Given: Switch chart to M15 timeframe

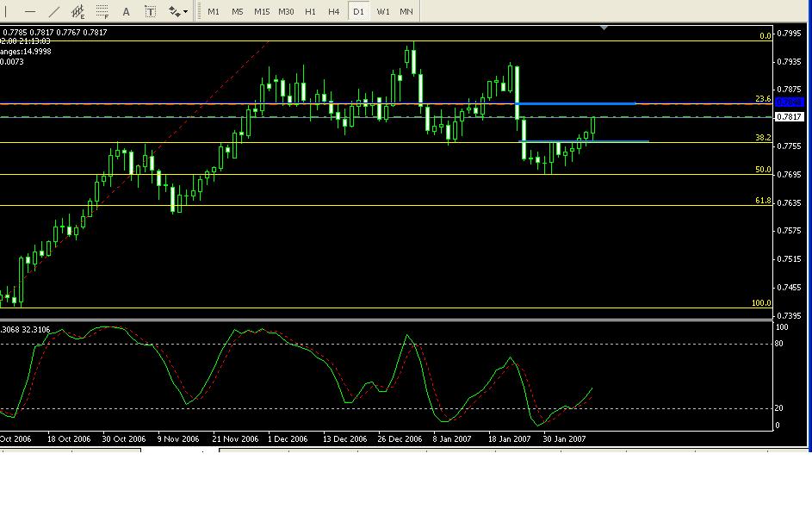Looking at the screenshot, I should pos(262,12).
